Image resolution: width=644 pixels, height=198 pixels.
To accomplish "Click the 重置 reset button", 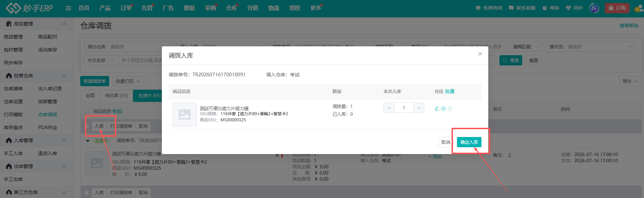I will (533, 60).
